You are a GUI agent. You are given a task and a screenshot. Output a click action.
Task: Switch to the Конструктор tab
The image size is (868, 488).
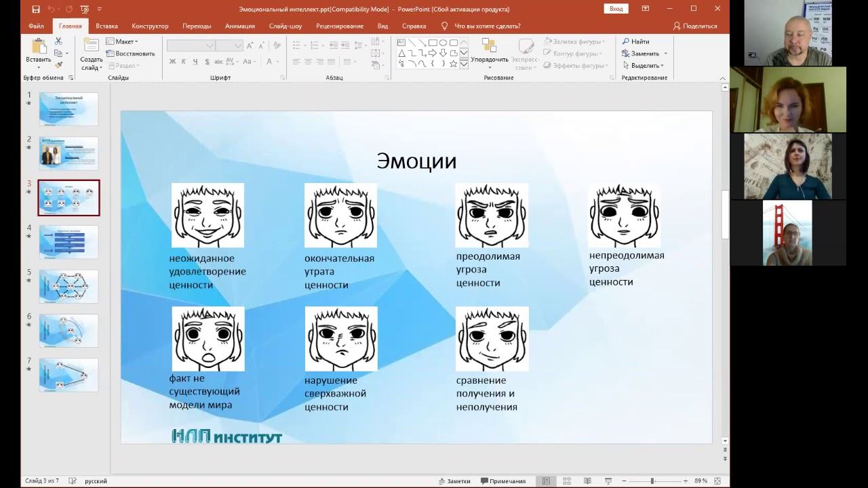[x=150, y=26]
